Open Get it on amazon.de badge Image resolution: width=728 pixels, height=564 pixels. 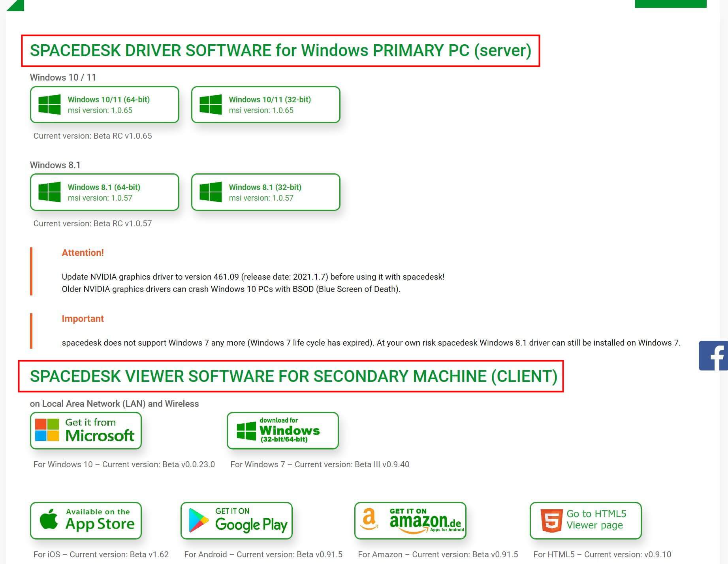(410, 521)
